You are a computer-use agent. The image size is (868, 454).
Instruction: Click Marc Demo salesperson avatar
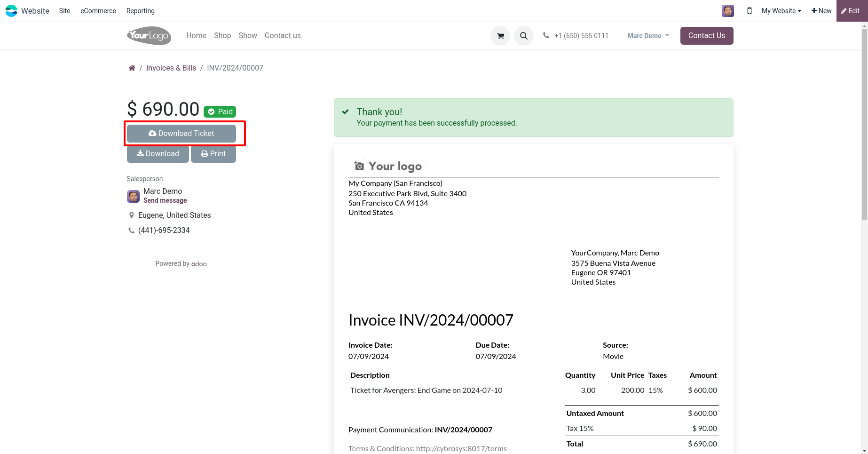[x=134, y=196]
